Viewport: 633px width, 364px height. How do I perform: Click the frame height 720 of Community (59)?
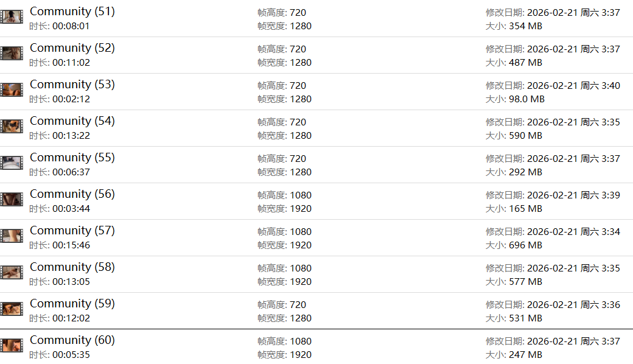pyautogui.click(x=298, y=305)
